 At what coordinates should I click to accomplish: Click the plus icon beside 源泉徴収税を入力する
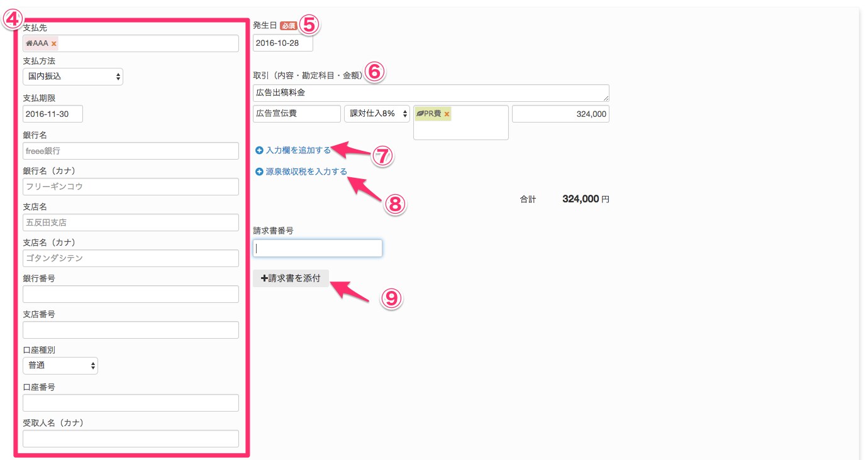(259, 172)
